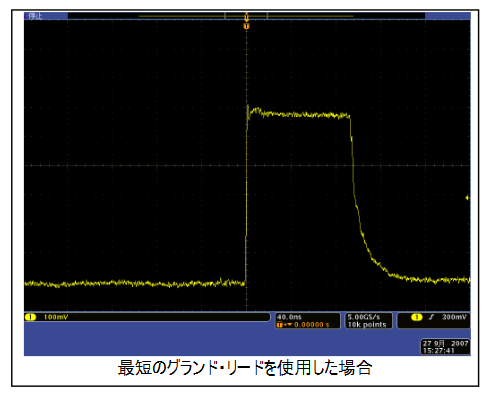Click the 40.0ns timebase readout

[x=289, y=317]
